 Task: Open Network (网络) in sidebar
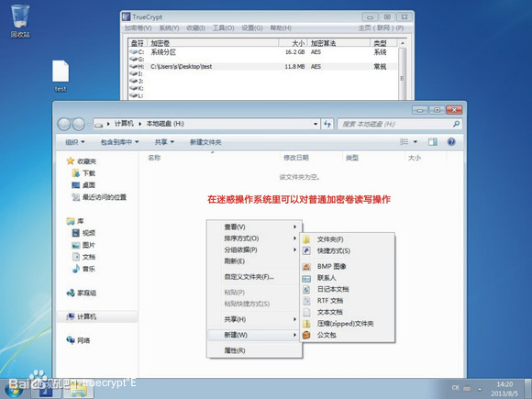point(79,340)
